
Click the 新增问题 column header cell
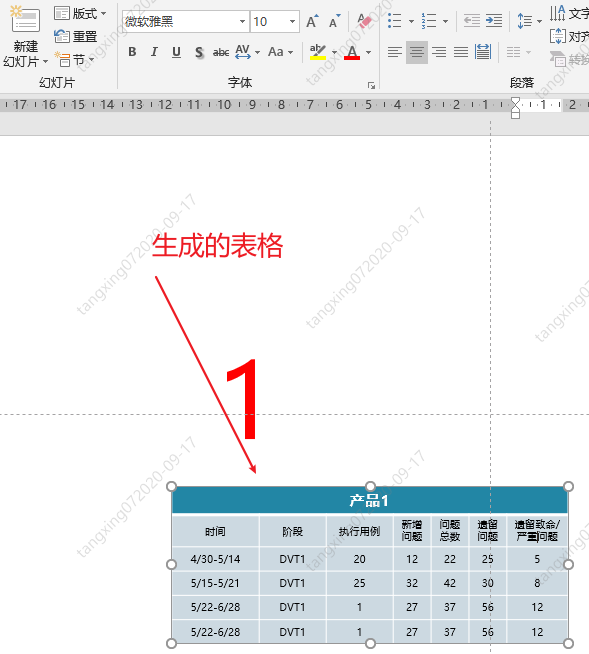[x=412, y=531]
